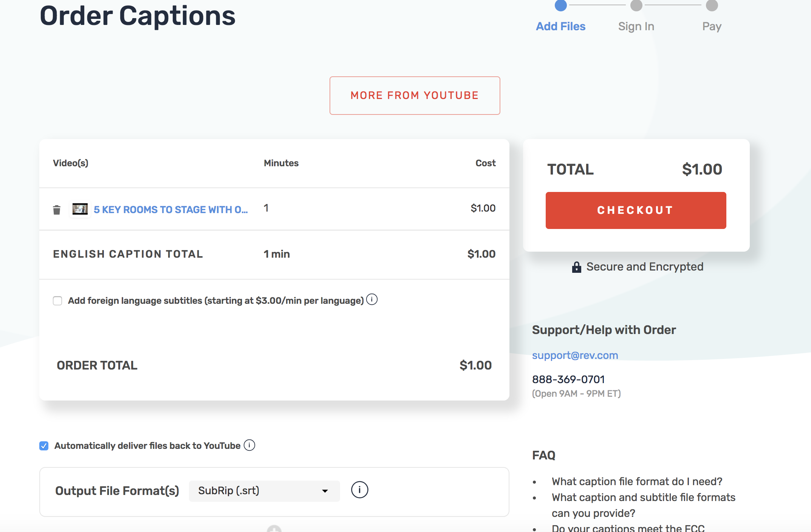Screen dimensions: 811x532
Task: Open the 5 KEY ROOMS TO STAGE video link
Action: [x=171, y=210]
